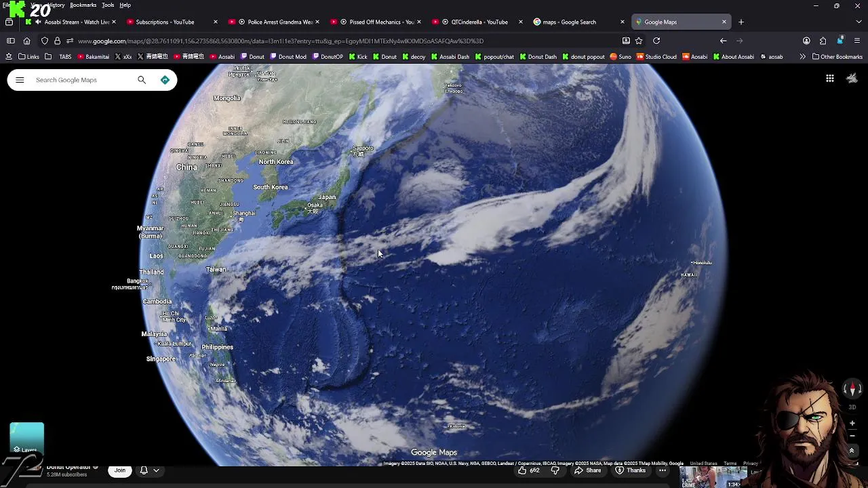Open the Help menu
This screenshot has width=868, height=488.
(x=125, y=5)
